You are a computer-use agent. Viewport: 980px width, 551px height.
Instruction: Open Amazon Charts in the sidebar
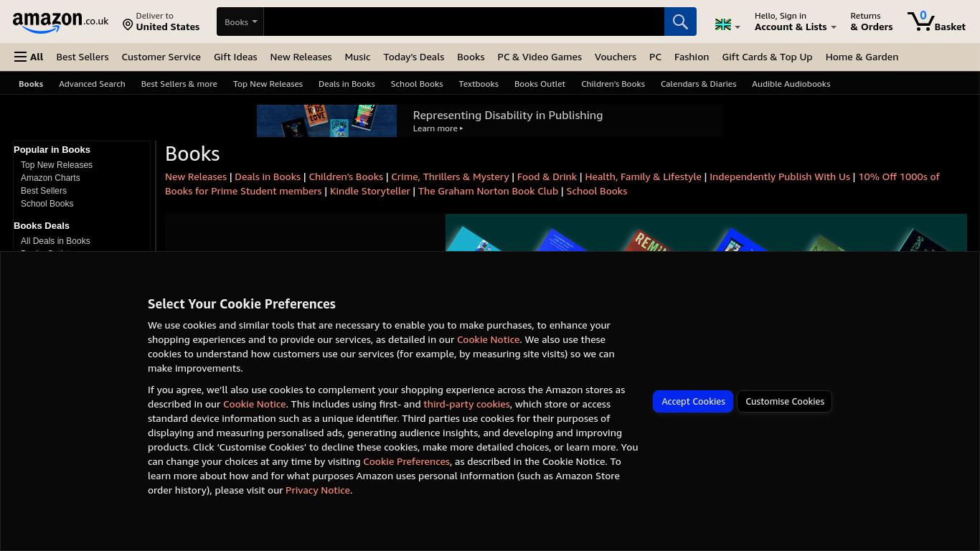click(50, 178)
